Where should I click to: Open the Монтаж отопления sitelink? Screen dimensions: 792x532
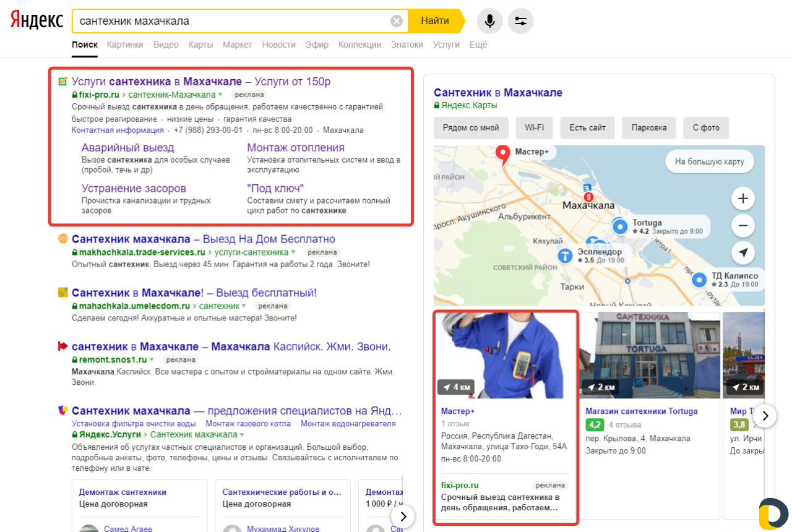[x=296, y=148]
